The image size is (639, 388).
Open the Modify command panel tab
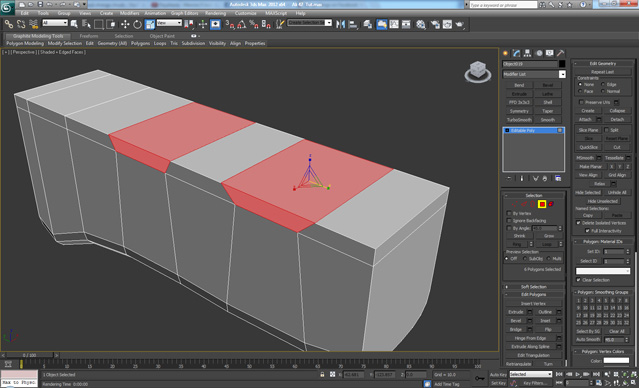[517, 53]
